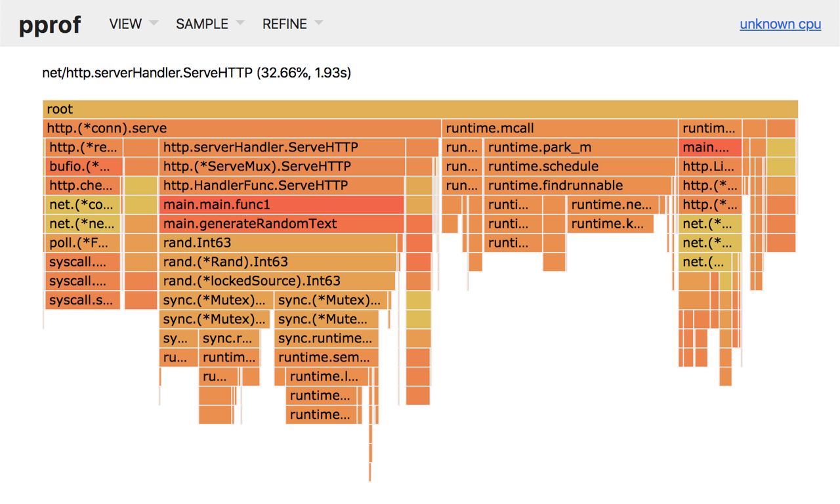
Task: Select the main.main.func1 frame
Action: [x=282, y=204]
